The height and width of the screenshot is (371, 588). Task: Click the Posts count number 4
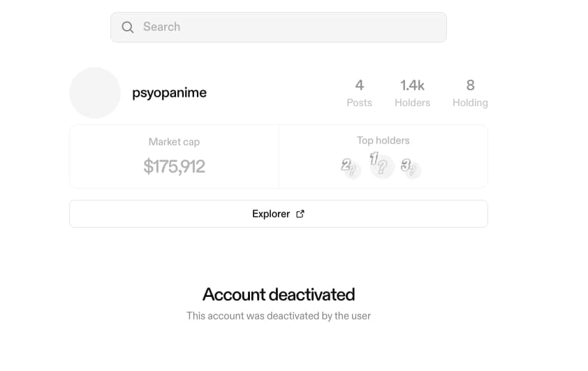[359, 85]
